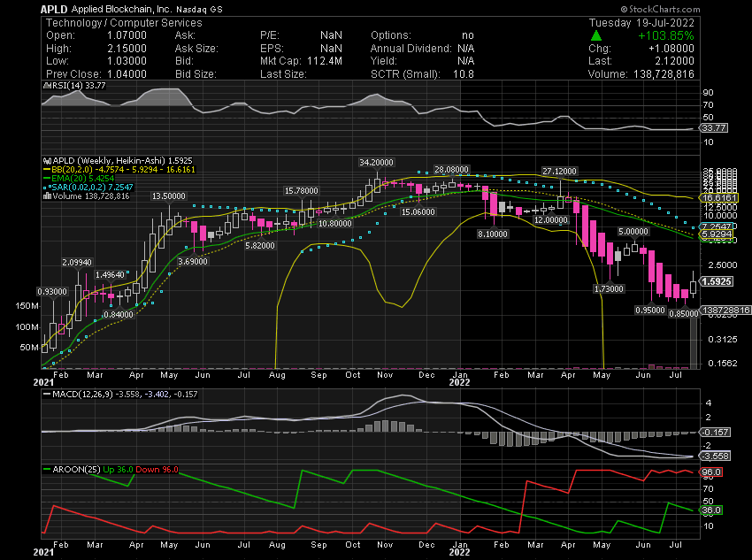
Task: Click the 28.08000 price label
Action: pos(451,170)
